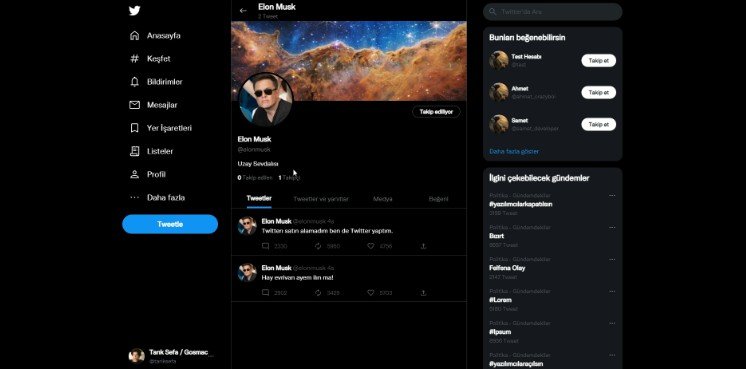Open Yer İşaretleri bookmark icon
The image size is (746, 369).
pyautogui.click(x=135, y=128)
